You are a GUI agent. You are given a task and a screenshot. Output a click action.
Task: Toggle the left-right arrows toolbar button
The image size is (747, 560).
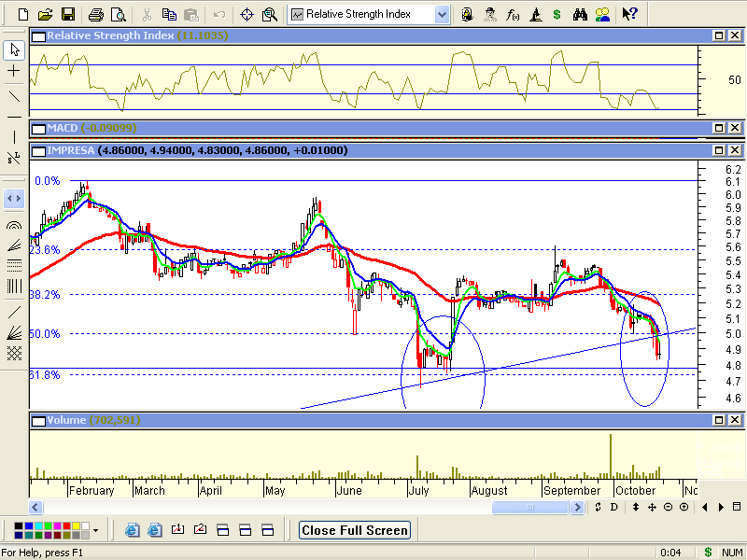14,199
